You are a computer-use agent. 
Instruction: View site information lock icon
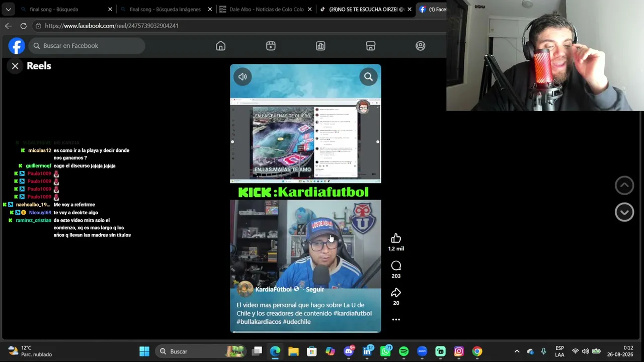(x=38, y=26)
